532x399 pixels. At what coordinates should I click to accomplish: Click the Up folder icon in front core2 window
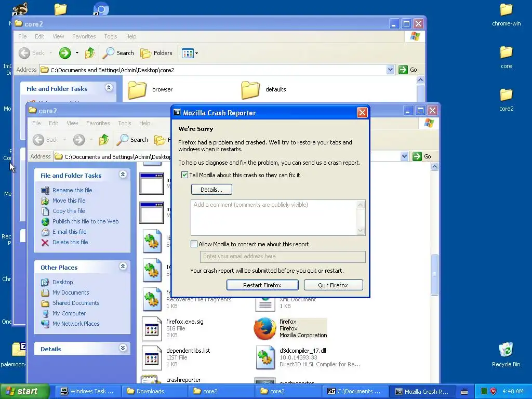point(104,140)
